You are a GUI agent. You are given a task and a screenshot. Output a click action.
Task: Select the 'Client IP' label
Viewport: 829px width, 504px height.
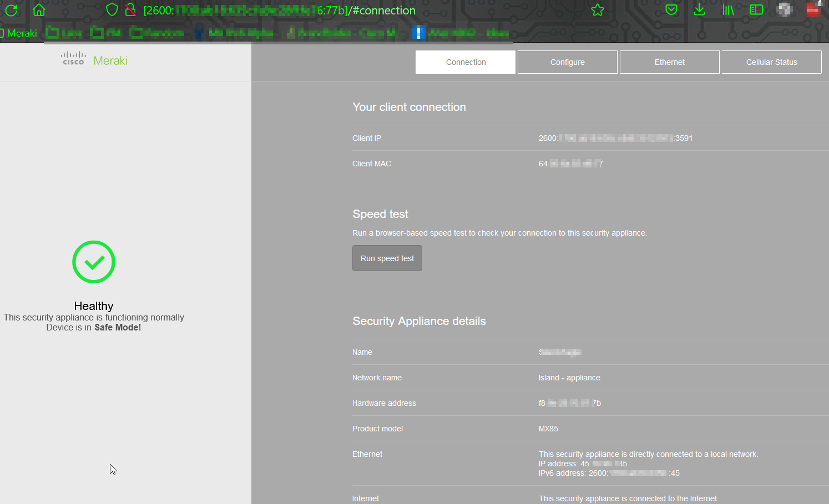(367, 138)
